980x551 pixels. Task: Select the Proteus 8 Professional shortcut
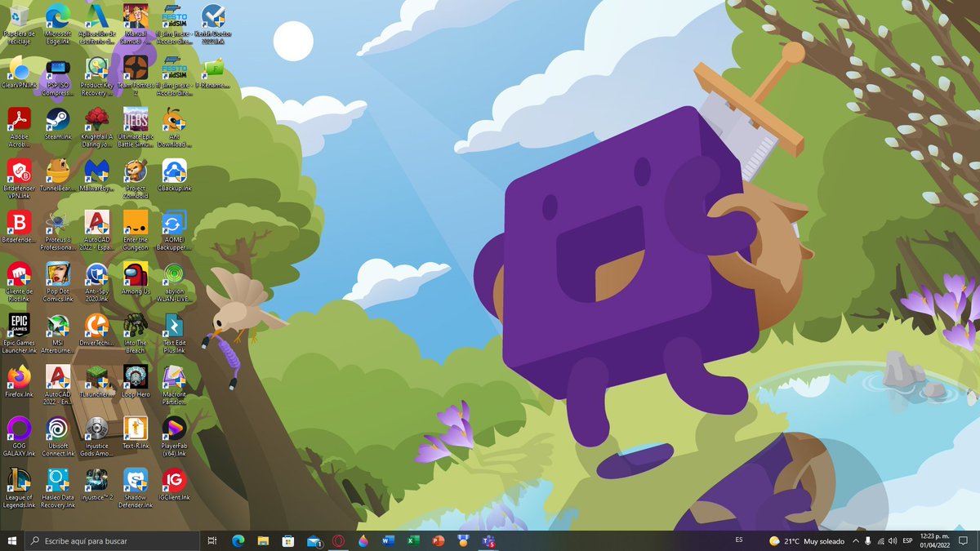[x=57, y=231]
